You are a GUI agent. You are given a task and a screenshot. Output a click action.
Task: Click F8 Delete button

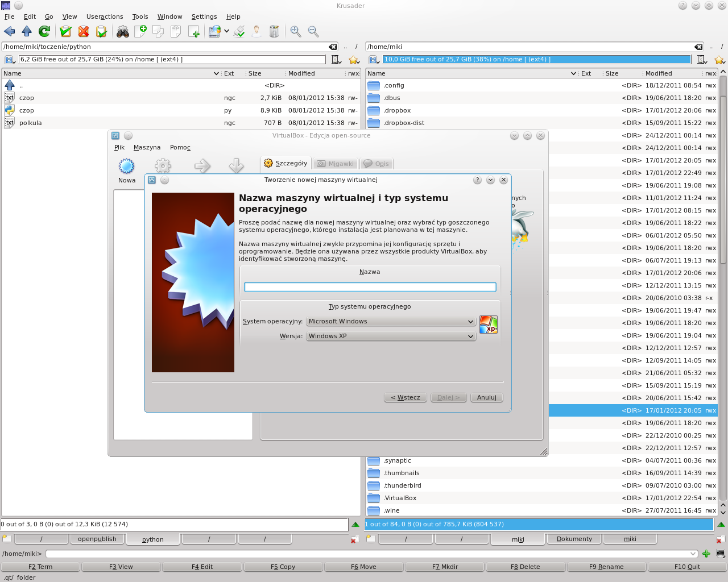(x=525, y=567)
